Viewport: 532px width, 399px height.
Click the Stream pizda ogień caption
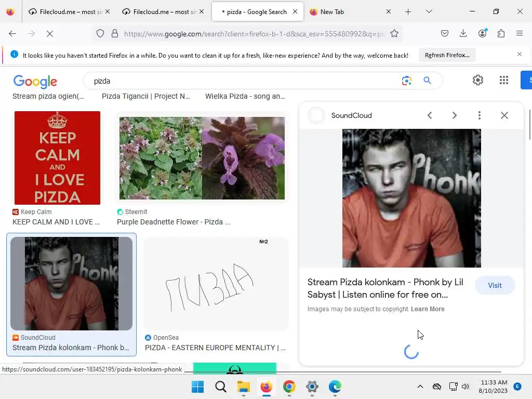tap(48, 96)
